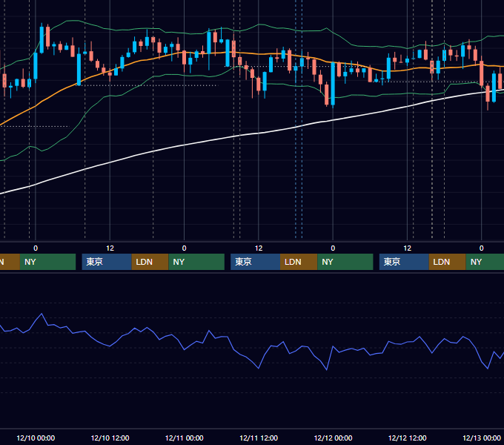
Task: Select the rightmost 東京 session block
Action: (404, 262)
